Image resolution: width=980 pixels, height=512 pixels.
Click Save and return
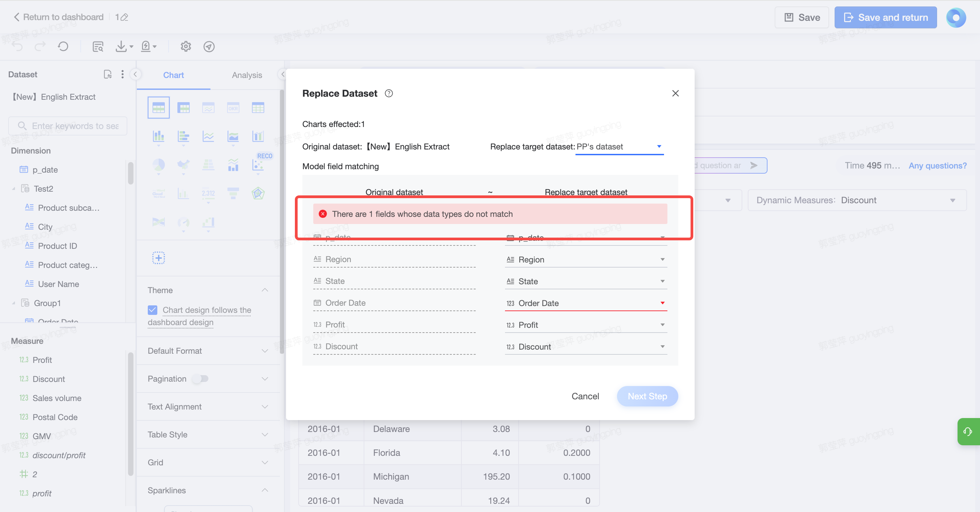[885, 17]
